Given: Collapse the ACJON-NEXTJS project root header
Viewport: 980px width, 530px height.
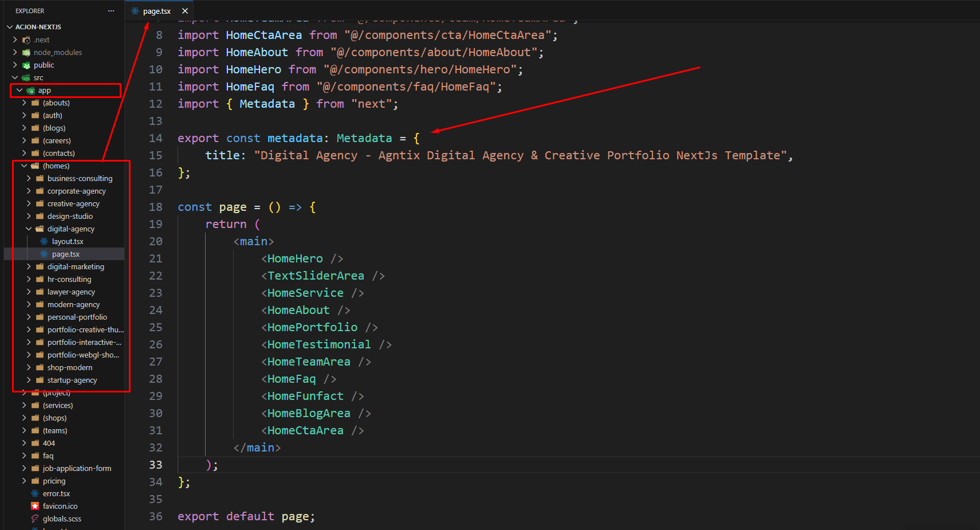Looking at the screenshot, I should click(10, 27).
